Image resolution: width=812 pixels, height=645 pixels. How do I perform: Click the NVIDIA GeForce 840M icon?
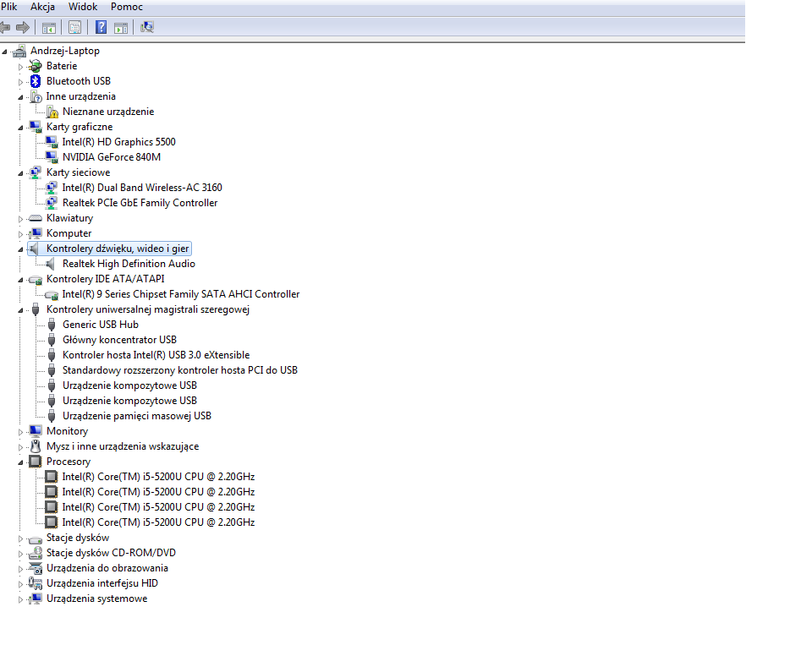pos(52,157)
